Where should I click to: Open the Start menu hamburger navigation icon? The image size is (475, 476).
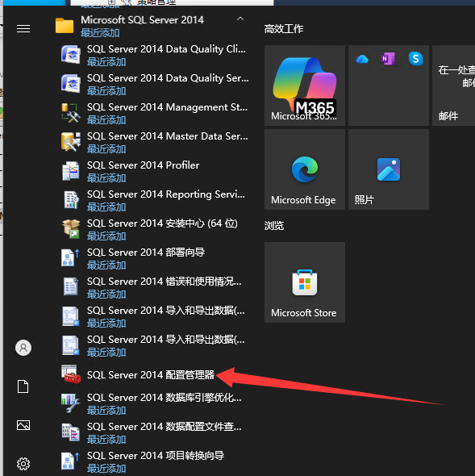[23, 28]
